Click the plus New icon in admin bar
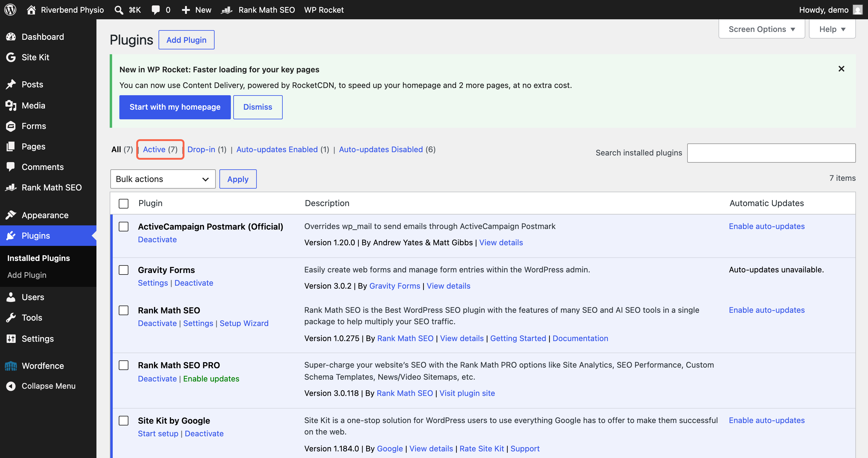Viewport: 868px width, 458px height. point(186,10)
